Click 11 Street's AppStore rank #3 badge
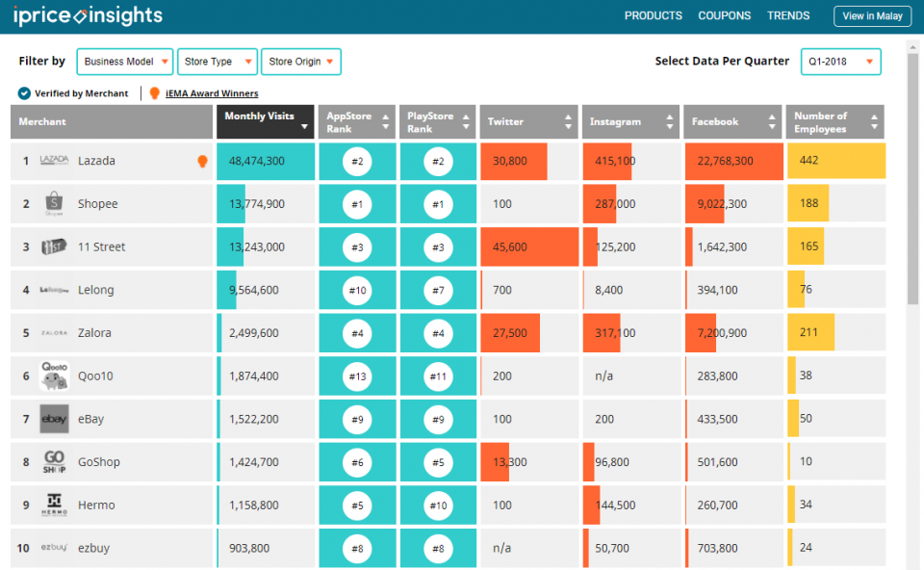 tap(357, 247)
